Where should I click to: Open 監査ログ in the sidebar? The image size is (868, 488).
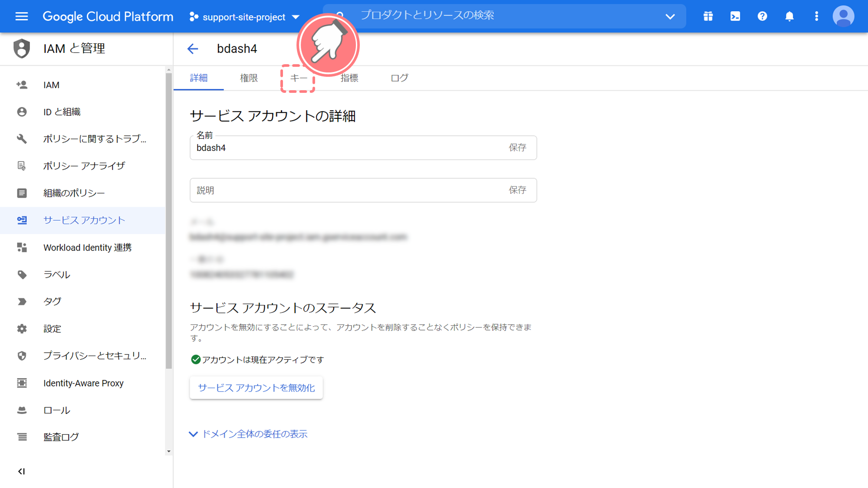(x=82, y=437)
